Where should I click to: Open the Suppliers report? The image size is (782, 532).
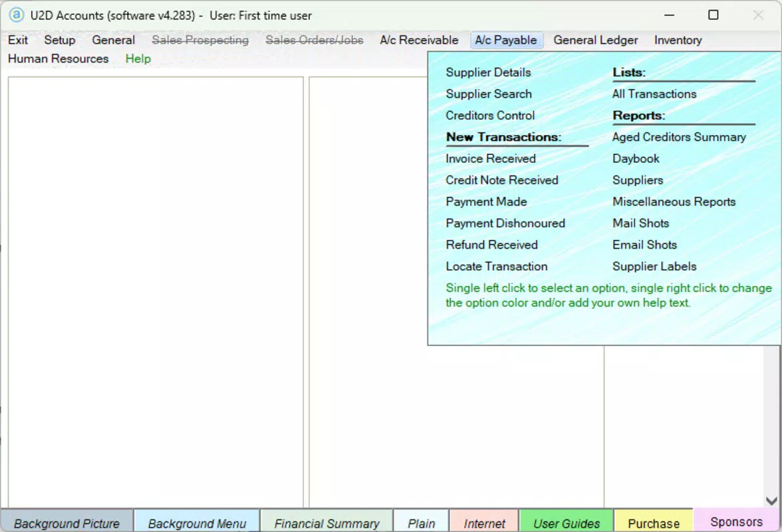tap(638, 180)
